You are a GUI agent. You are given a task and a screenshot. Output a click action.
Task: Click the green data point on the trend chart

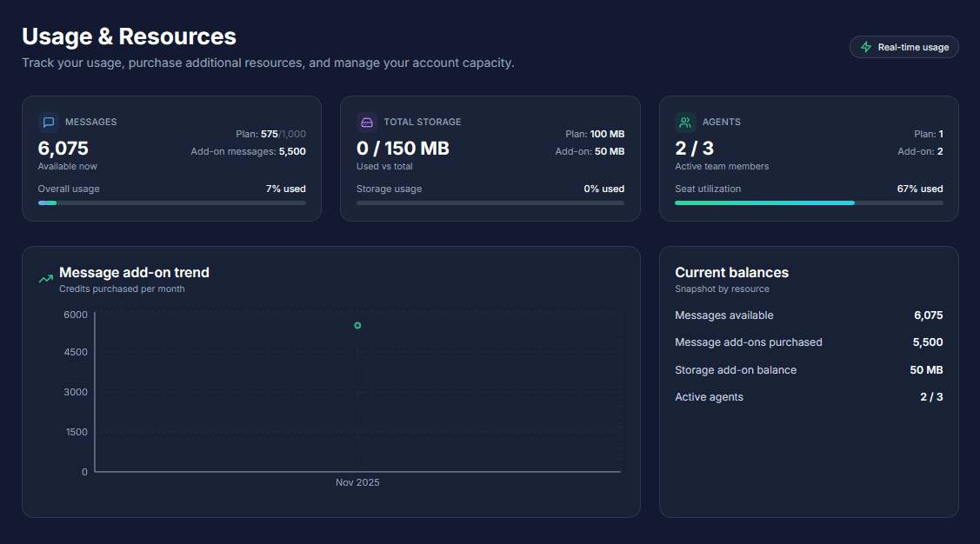pos(357,324)
